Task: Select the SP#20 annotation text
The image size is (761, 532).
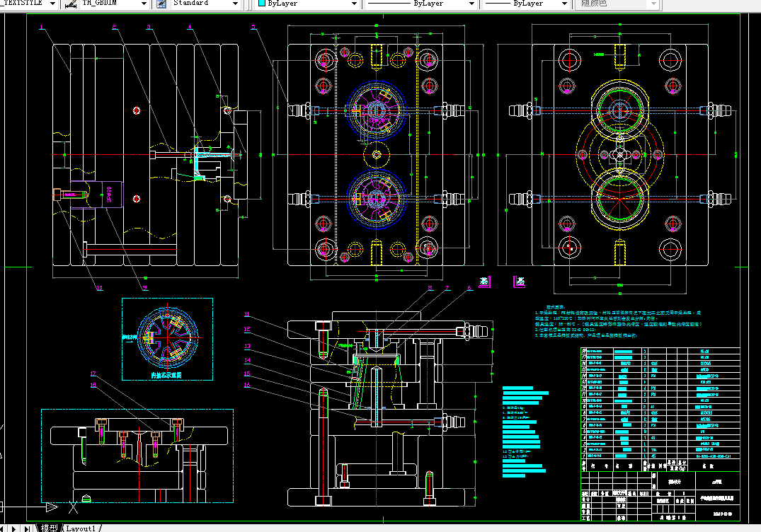Action: coord(109,195)
